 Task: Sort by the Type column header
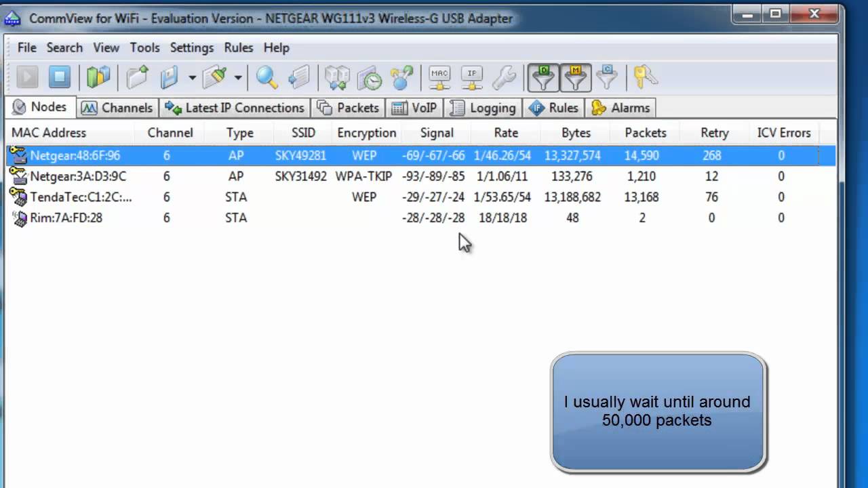tap(239, 133)
